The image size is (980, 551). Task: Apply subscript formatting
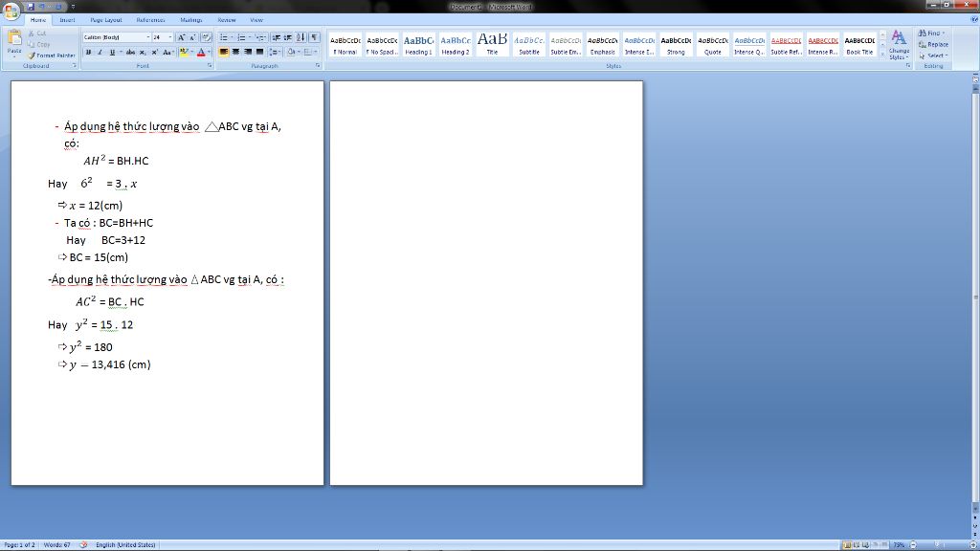coord(144,53)
